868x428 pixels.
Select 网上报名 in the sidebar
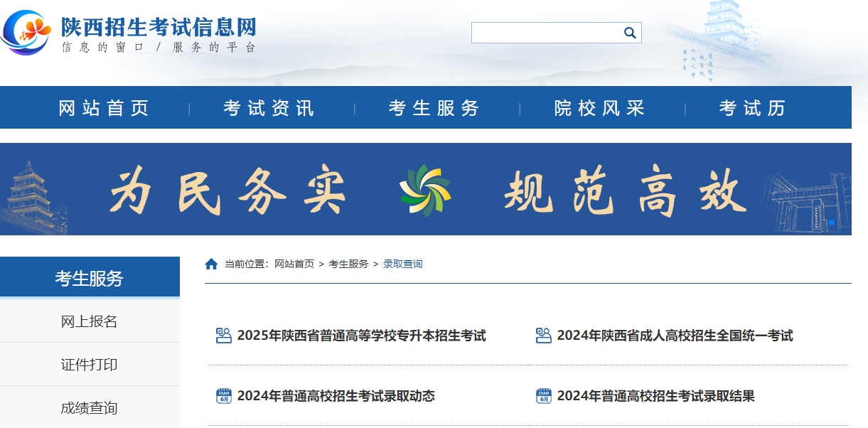[x=90, y=321]
